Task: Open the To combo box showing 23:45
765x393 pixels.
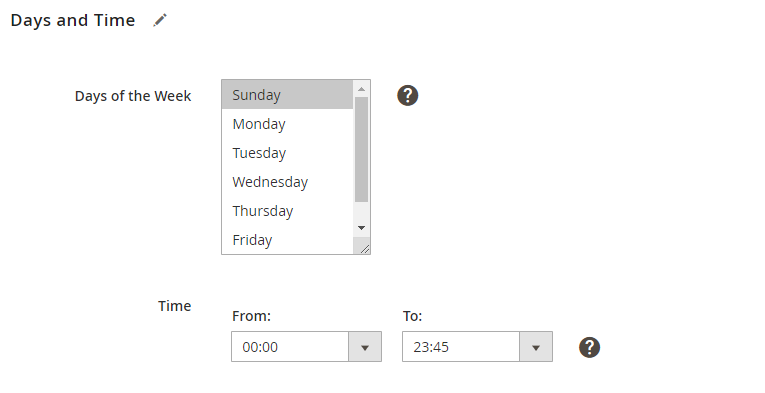Action: [477, 347]
